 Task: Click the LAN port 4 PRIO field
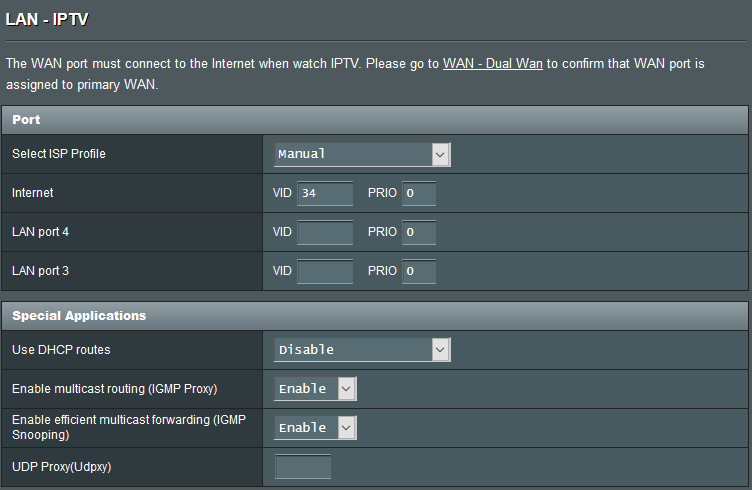tap(419, 232)
